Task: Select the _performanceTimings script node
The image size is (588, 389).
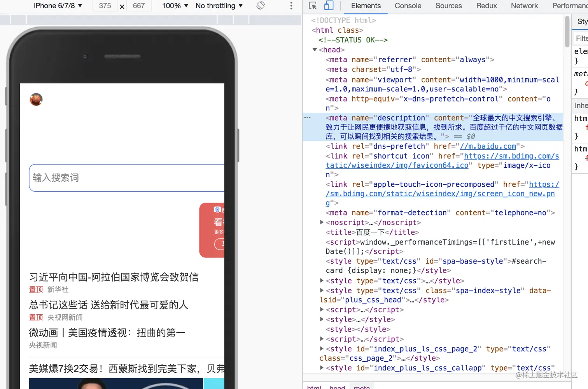Action: 440,247
